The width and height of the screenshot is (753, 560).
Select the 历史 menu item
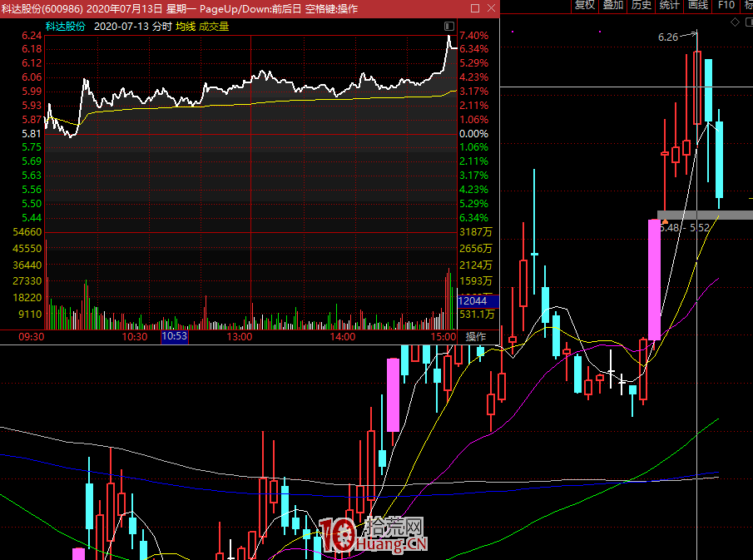pos(642,5)
